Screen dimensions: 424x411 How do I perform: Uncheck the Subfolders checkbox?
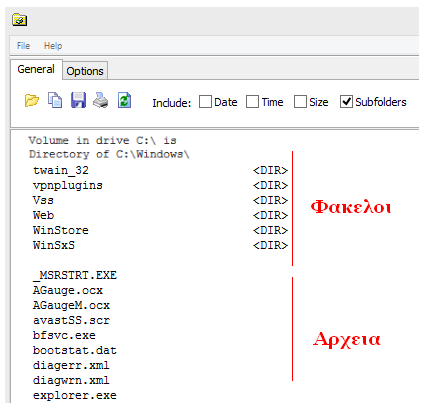click(x=346, y=102)
